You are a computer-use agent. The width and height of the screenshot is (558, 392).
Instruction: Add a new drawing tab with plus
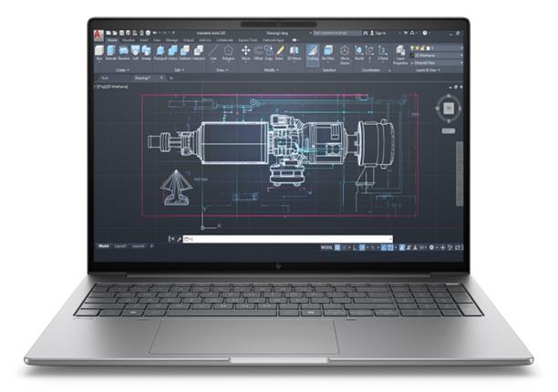point(171,77)
